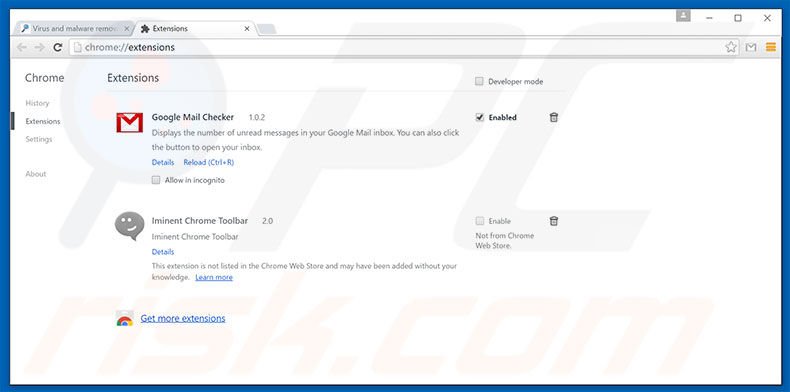Reload the page using the refresh icon

click(x=57, y=47)
